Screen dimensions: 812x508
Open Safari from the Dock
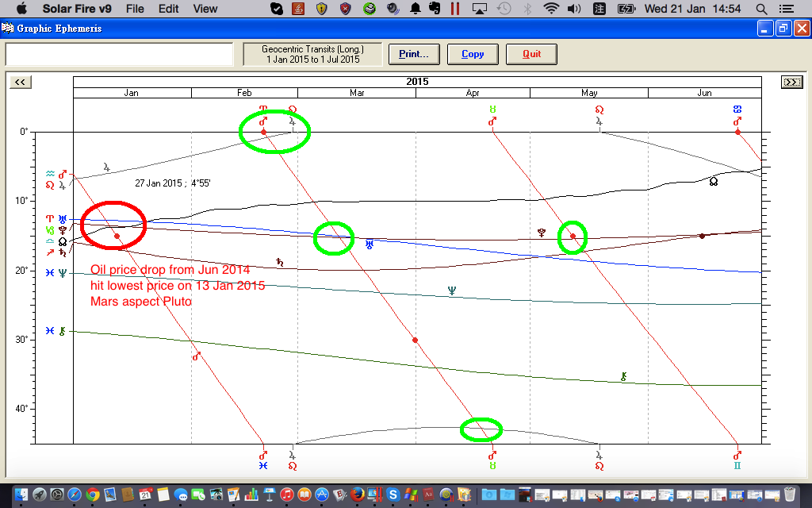[x=75, y=495]
